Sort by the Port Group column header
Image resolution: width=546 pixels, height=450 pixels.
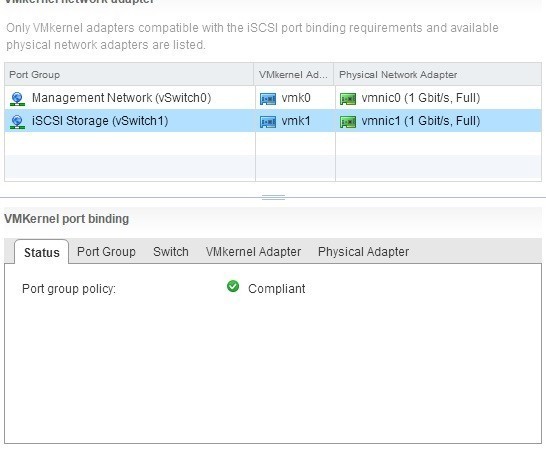point(129,75)
